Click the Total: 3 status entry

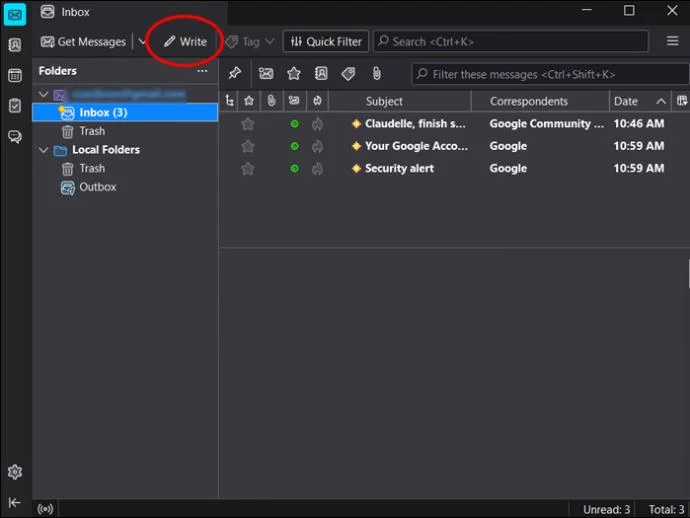[666, 509]
